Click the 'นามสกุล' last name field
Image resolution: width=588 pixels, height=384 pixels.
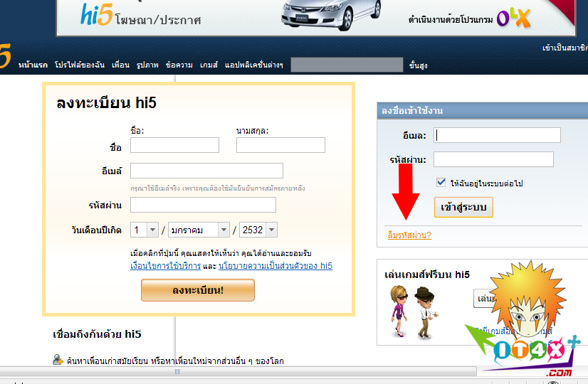280,145
